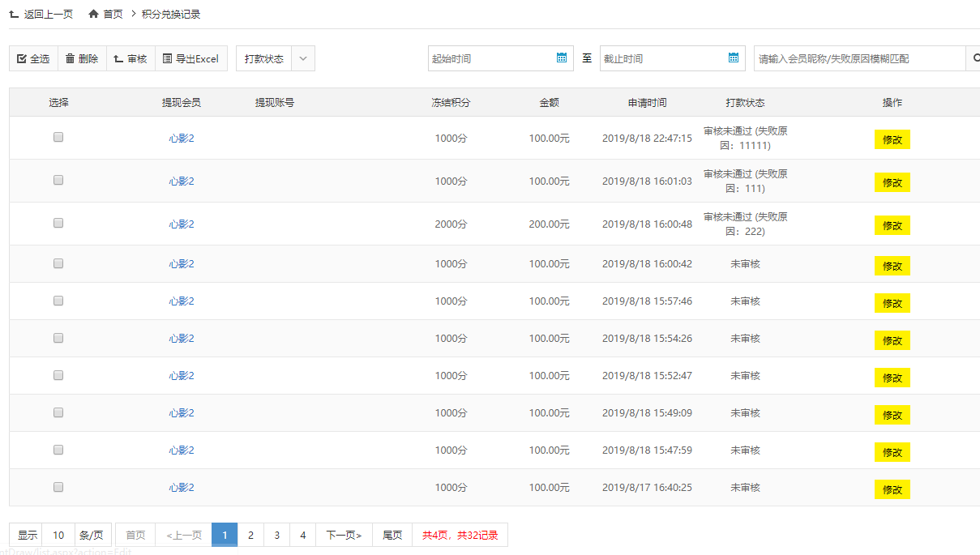Screen dimensions: 980x555
Task: Click the 申请时间 column header
Action: tap(647, 103)
